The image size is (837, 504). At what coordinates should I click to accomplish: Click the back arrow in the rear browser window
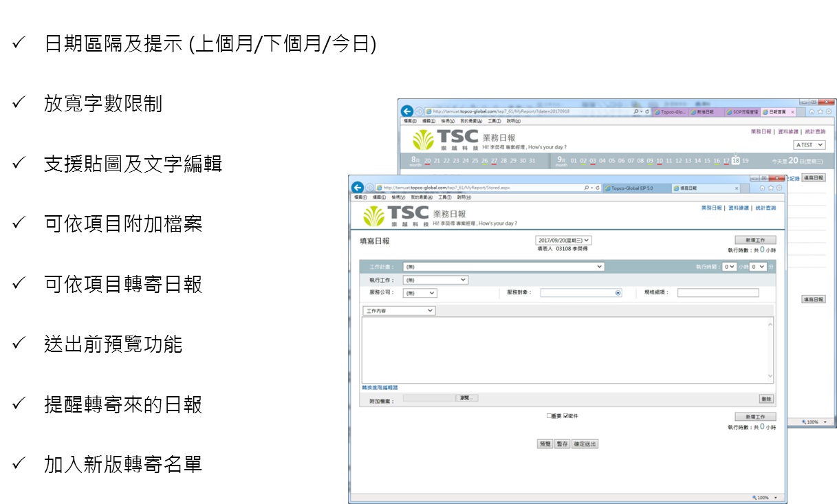407,111
